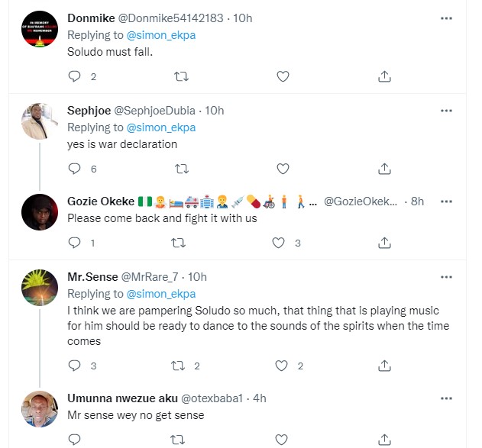
Task: Reply to Umunna nwezue aku's tweet
Action: point(75,440)
